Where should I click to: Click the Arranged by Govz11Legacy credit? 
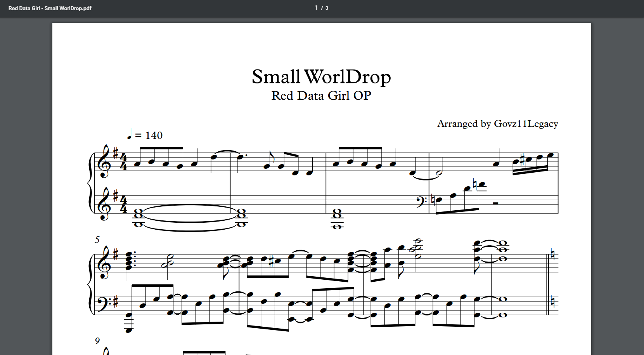pos(497,124)
